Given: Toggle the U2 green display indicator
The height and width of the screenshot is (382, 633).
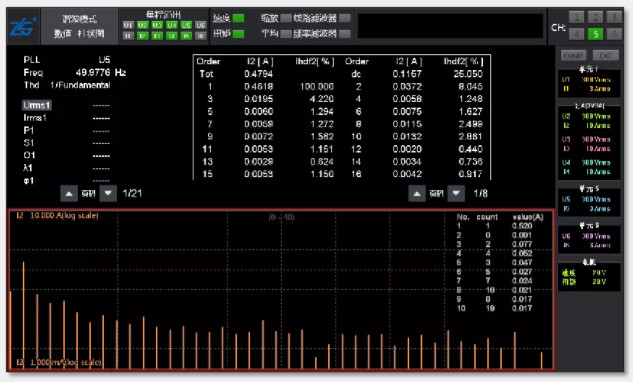Looking at the screenshot, I should tap(143, 25).
